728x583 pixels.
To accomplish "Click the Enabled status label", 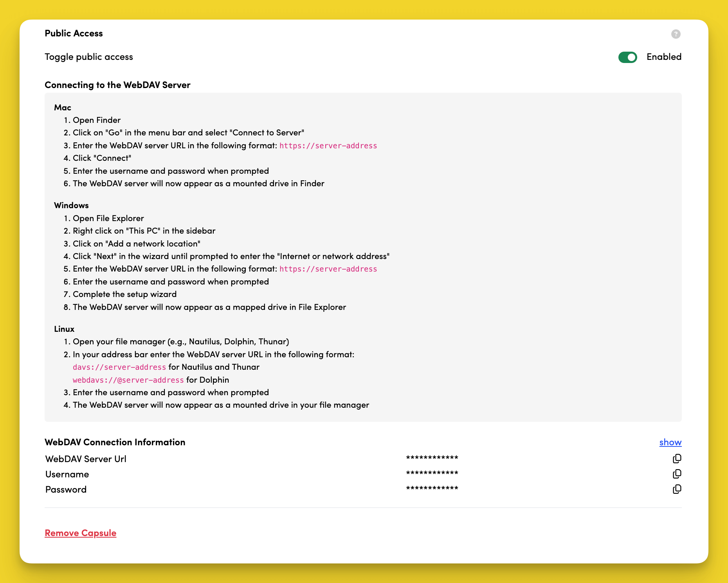I will [x=664, y=57].
